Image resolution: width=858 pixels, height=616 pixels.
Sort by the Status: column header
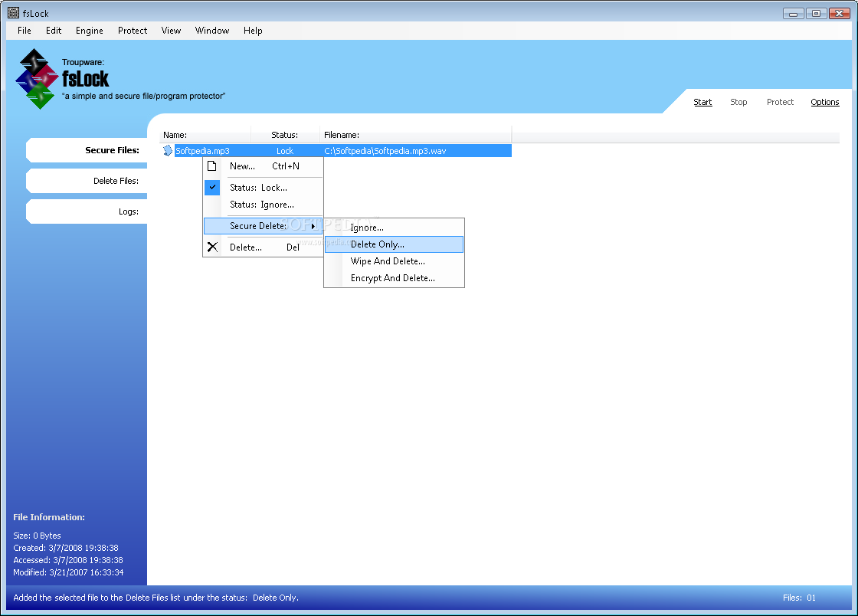coord(285,135)
